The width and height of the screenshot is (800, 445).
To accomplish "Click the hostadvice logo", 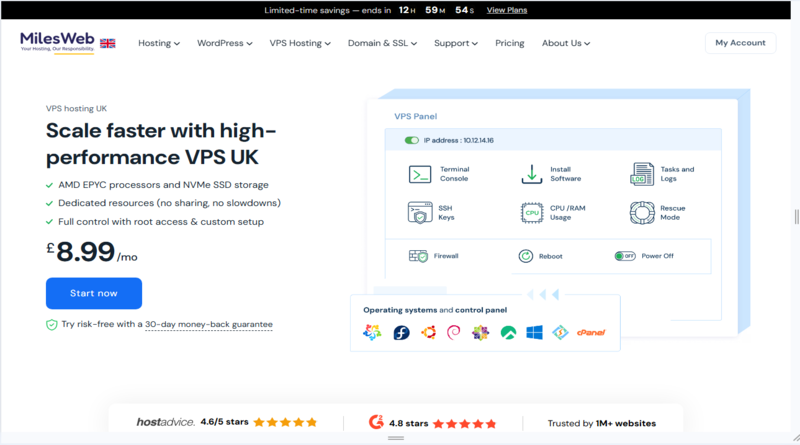I will pyautogui.click(x=165, y=422).
